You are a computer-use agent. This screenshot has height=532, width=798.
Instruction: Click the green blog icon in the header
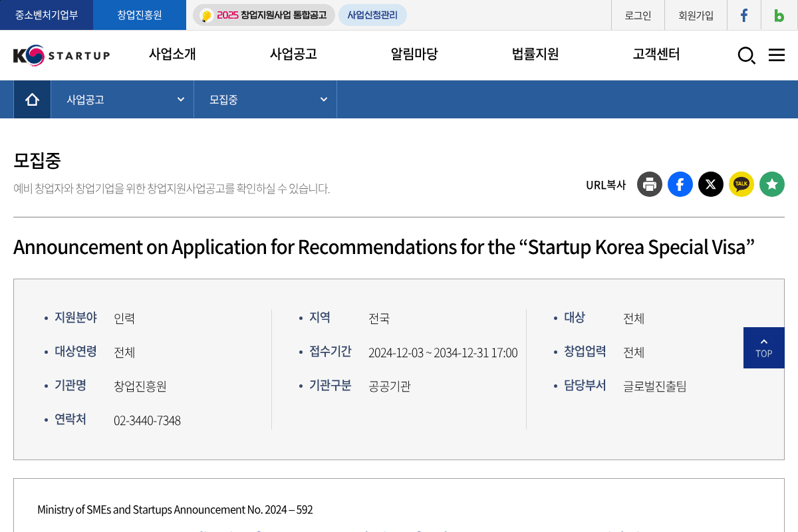778,15
